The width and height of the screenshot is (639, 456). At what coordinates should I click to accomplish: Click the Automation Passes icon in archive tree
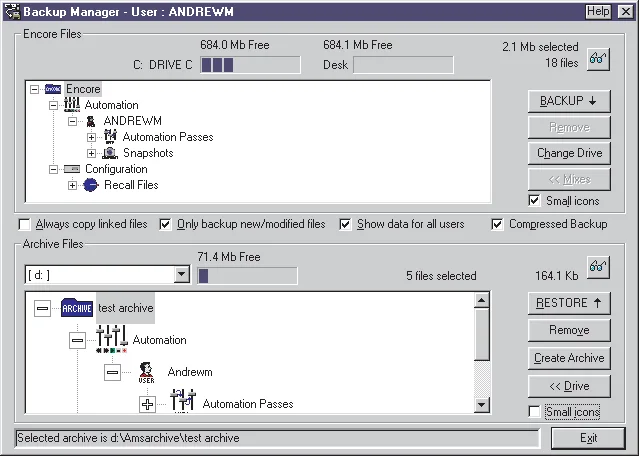click(183, 401)
